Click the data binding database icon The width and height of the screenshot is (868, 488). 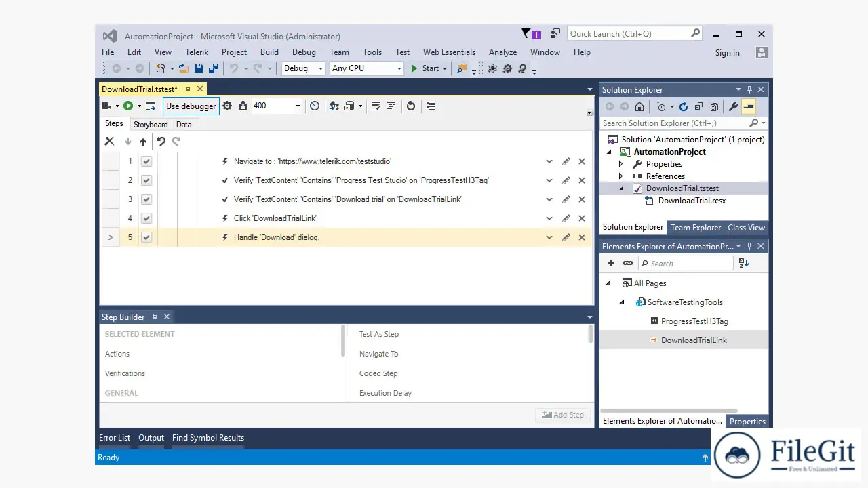pos(350,106)
